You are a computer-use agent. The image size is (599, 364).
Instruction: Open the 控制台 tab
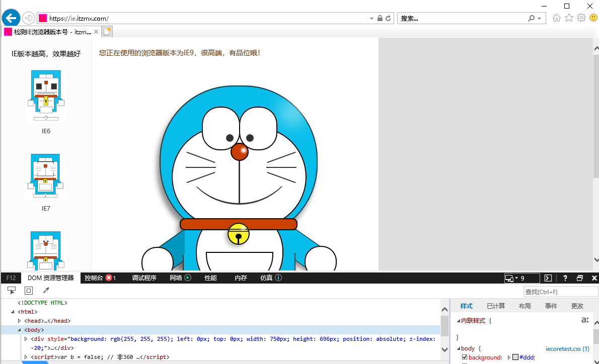coord(94,278)
